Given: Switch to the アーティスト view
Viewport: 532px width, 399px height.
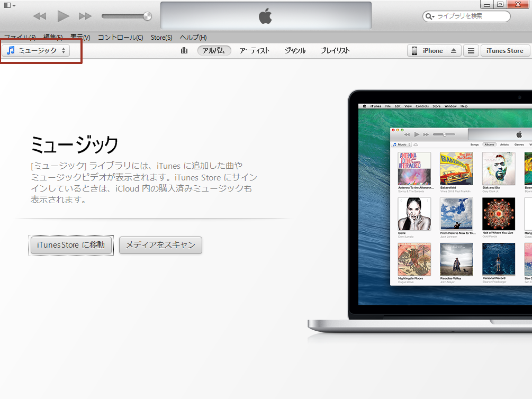Looking at the screenshot, I should 254,50.
